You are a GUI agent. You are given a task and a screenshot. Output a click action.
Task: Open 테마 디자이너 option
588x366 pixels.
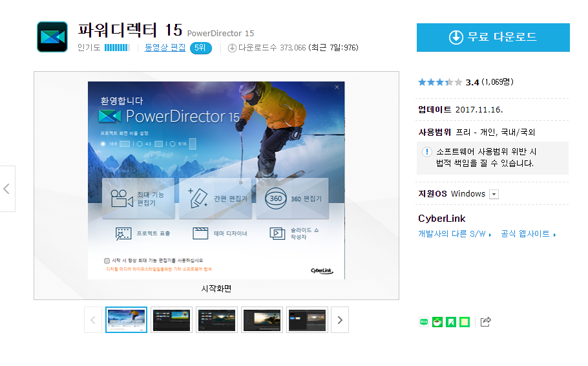click(x=220, y=233)
